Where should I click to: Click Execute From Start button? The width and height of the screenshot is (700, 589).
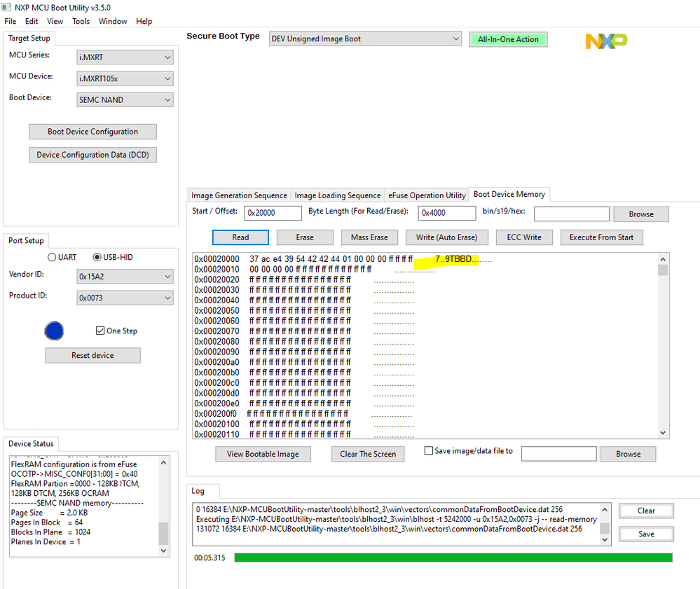click(x=602, y=237)
